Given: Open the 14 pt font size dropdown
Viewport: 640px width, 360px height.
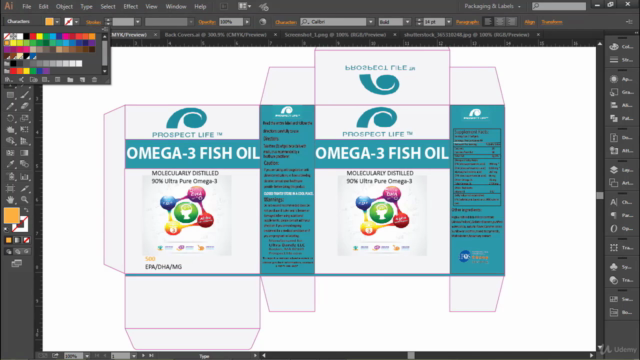Looking at the screenshot, I should coord(449,22).
